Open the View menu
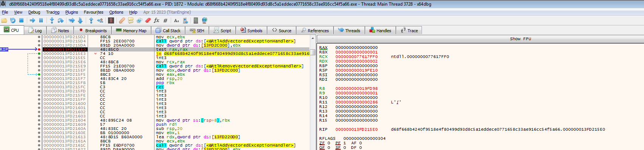The height and width of the screenshot is (150, 644). point(18,12)
